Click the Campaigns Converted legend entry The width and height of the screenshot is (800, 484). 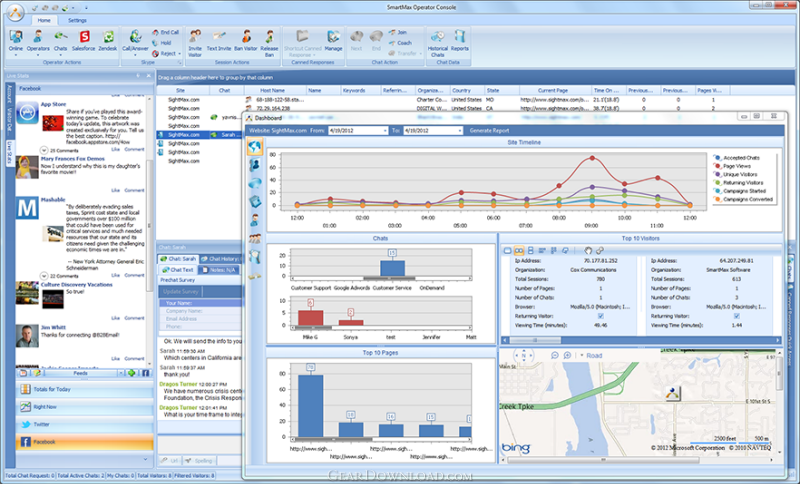pos(743,199)
